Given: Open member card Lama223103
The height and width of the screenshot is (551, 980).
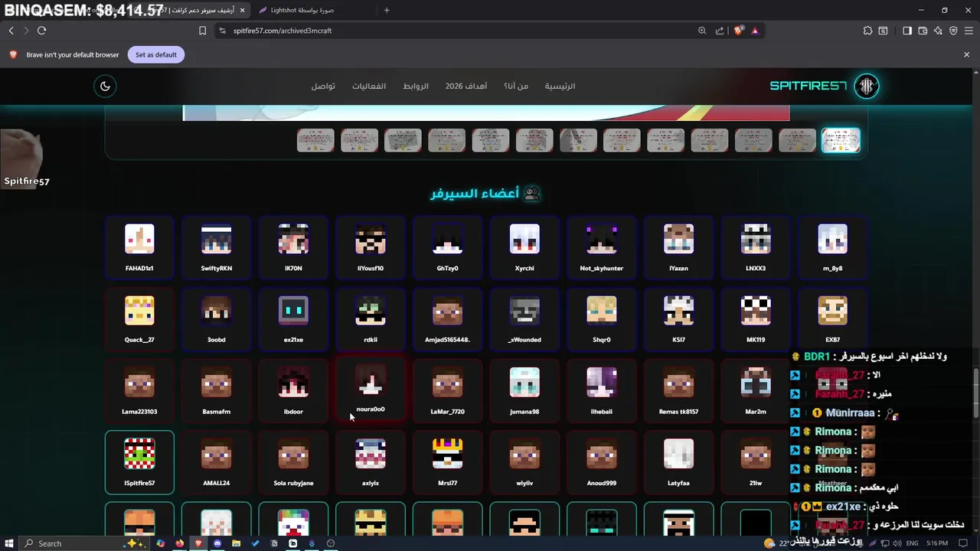Looking at the screenshot, I should 139,391.
